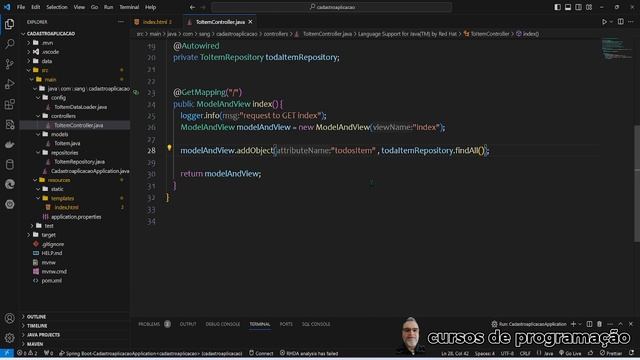Open the Search view in activity bar
The height and width of the screenshot is (360, 640).
pos(9,44)
